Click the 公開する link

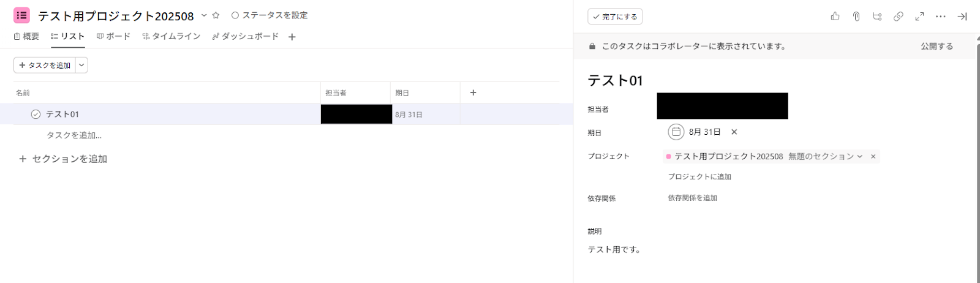click(937, 46)
